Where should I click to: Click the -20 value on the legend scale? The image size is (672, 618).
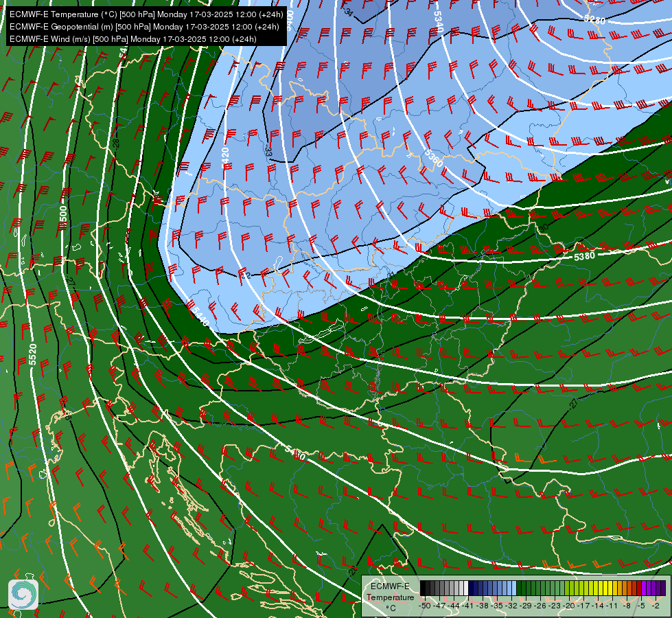[x=570, y=606]
